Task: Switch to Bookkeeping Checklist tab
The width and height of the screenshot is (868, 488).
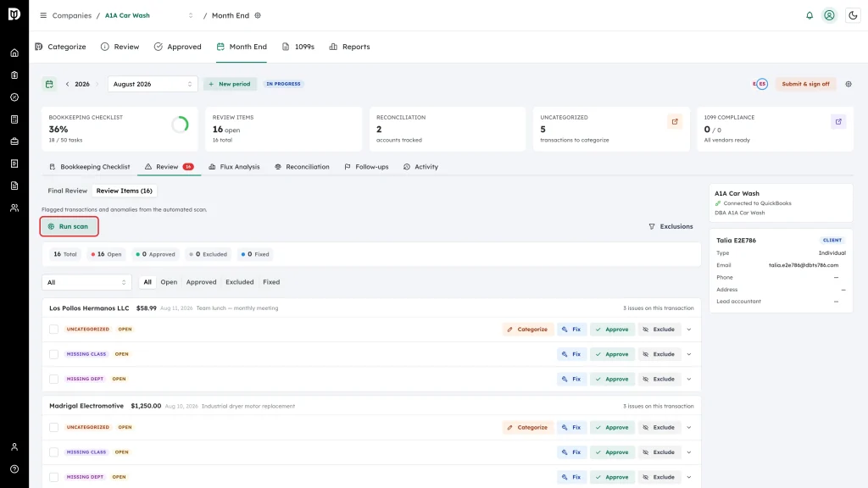Action: 90,167
